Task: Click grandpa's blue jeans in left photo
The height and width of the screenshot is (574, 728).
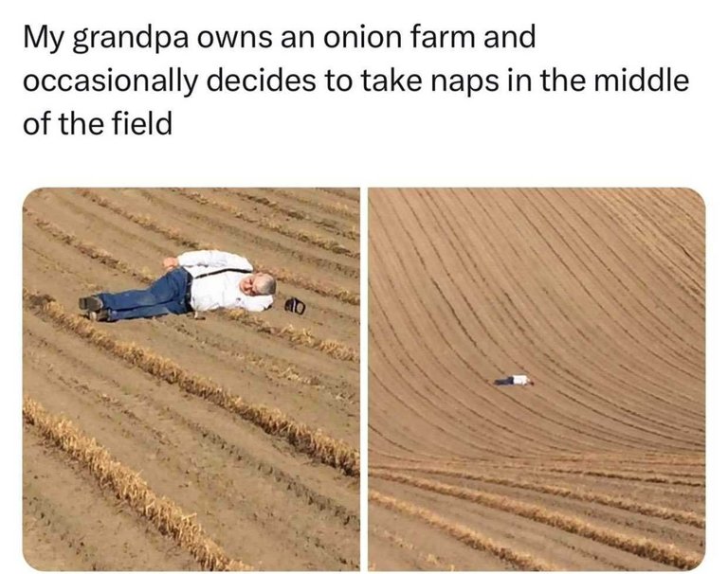Action: coord(146,297)
